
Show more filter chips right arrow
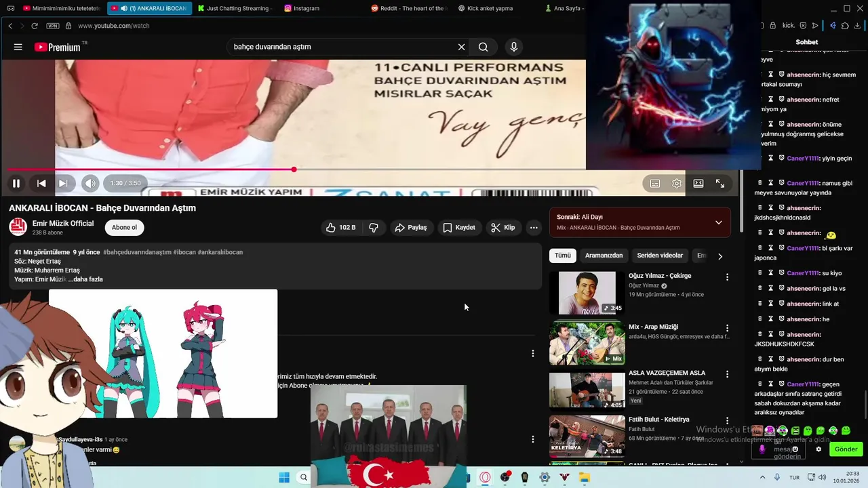click(x=720, y=256)
